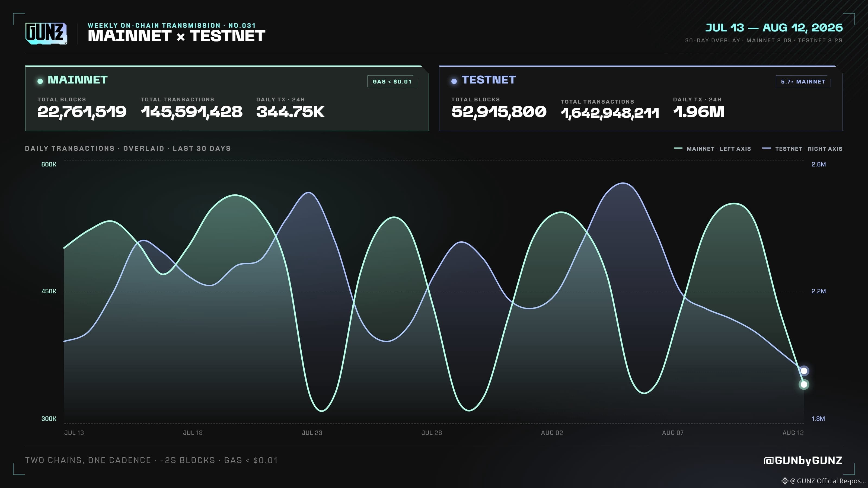
Task: Click the 300K left axis label
Action: [49, 419]
